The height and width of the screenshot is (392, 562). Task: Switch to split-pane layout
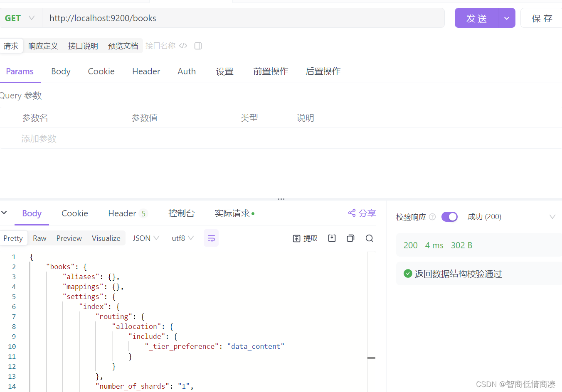pyautogui.click(x=198, y=46)
